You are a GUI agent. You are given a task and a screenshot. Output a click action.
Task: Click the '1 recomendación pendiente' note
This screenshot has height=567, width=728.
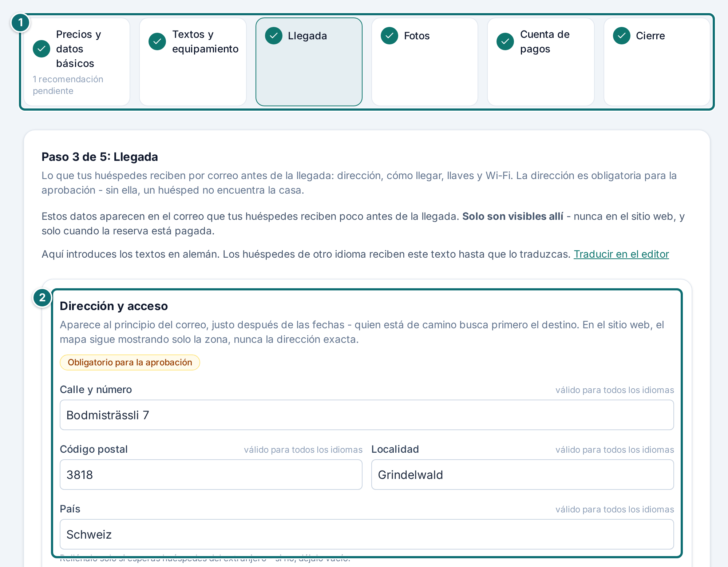point(68,85)
